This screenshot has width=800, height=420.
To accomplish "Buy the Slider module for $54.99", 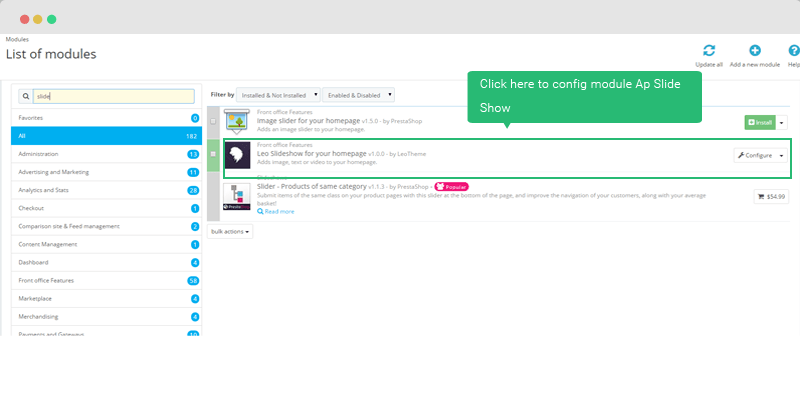I will pos(771,196).
